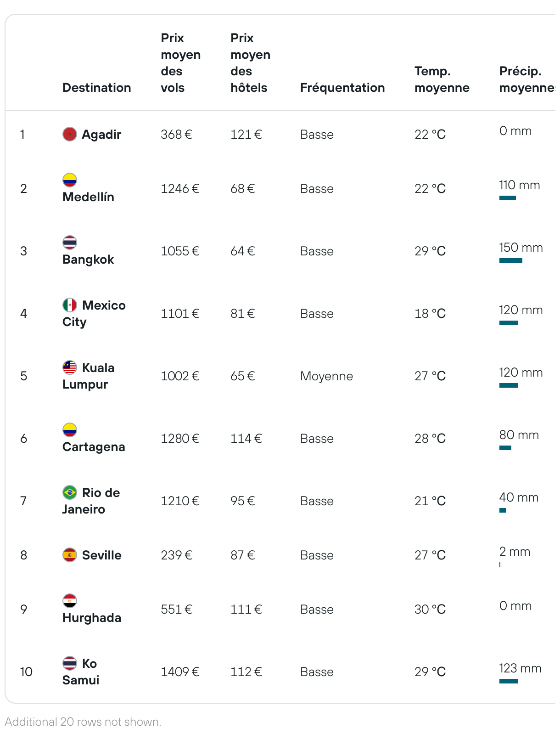Click the Egypt flag above Hurghada
The image size is (560, 734).
point(70,601)
